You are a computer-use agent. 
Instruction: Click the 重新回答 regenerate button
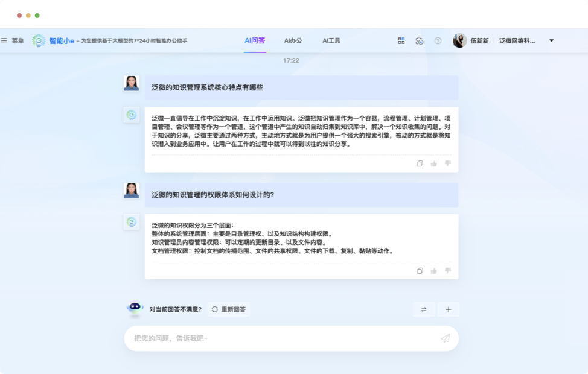pos(228,309)
